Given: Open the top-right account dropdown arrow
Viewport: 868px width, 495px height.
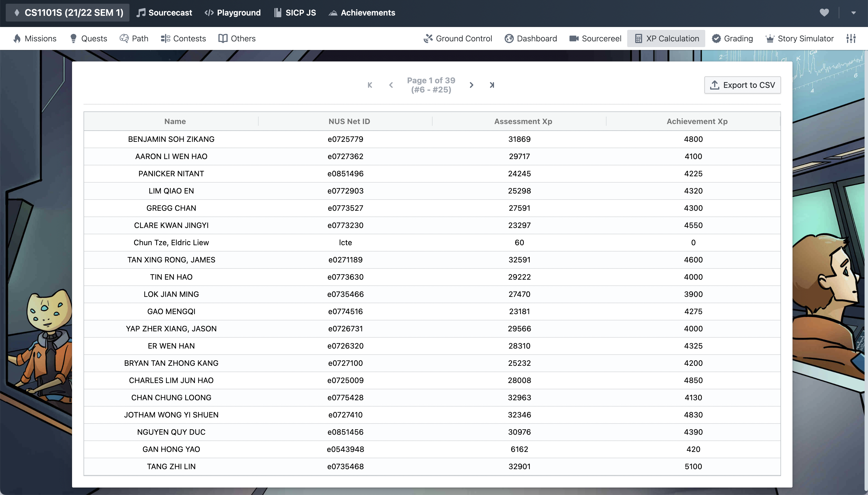Looking at the screenshot, I should point(853,13).
